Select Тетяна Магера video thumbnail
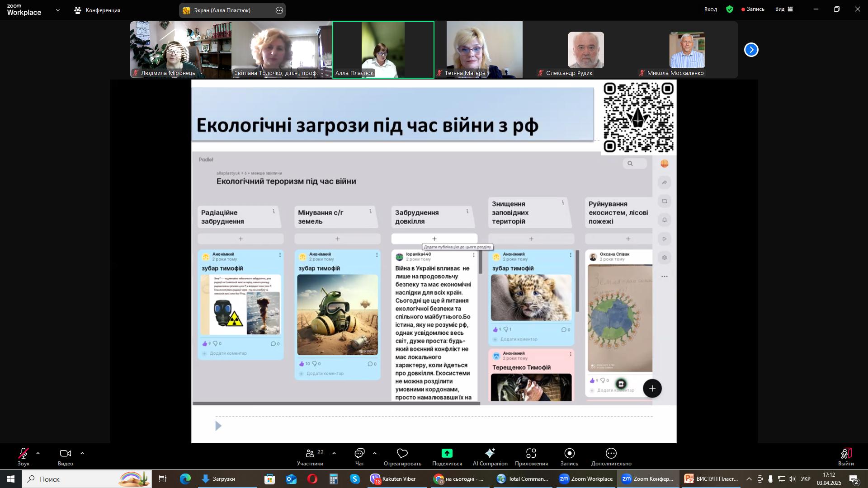 tap(484, 50)
